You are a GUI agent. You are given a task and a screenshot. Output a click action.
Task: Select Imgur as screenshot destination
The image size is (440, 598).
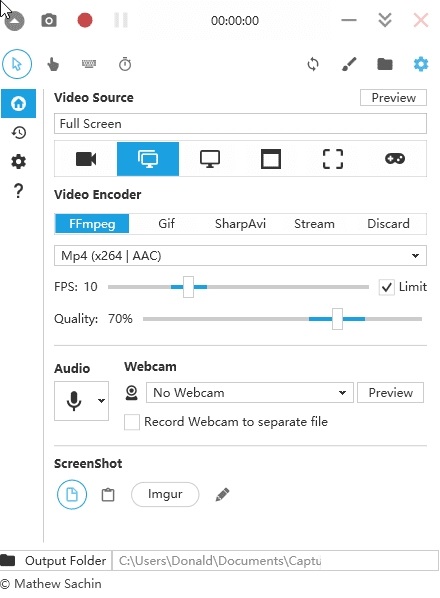pyautogui.click(x=165, y=494)
